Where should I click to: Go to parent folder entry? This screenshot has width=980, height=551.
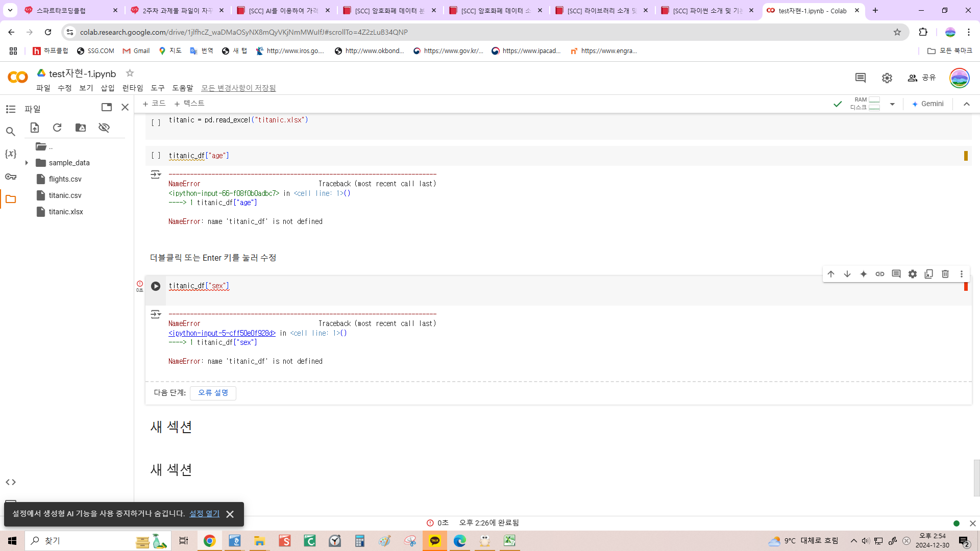pyautogui.click(x=44, y=146)
